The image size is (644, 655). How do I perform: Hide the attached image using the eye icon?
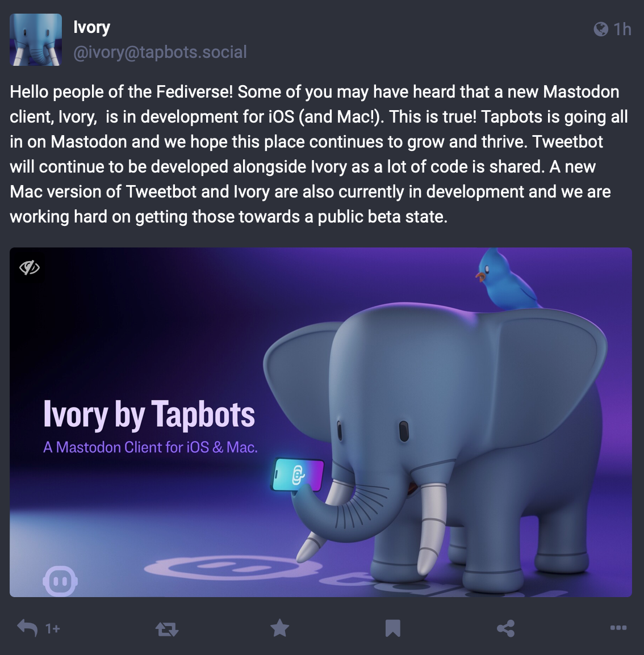click(30, 267)
